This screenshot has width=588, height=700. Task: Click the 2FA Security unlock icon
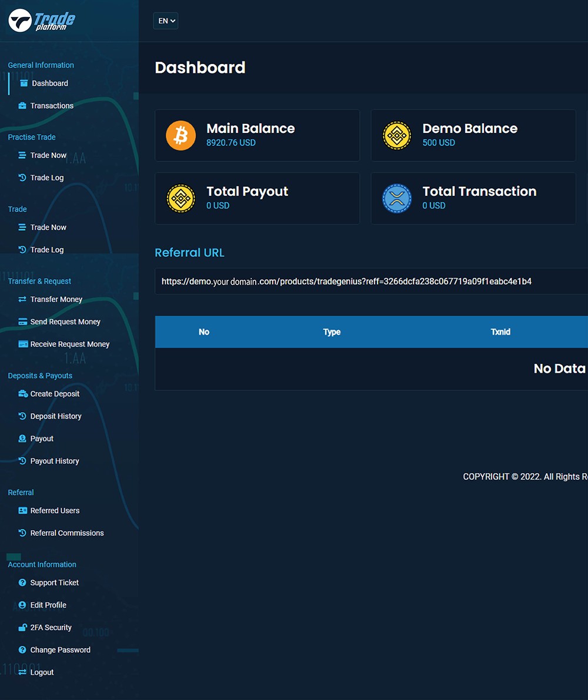22,628
